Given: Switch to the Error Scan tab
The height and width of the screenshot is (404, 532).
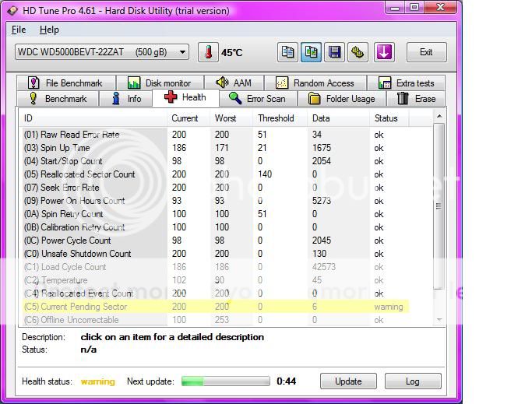Looking at the screenshot, I should pyautogui.click(x=258, y=99).
